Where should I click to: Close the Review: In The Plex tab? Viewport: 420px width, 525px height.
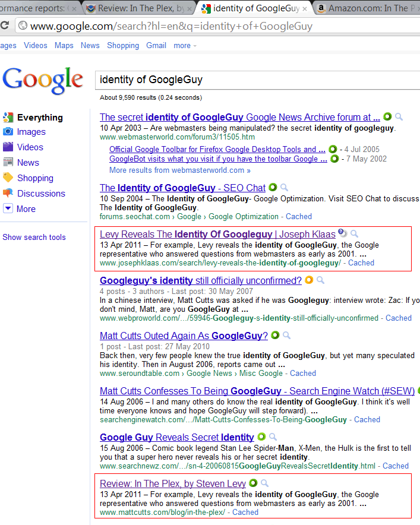190,9
